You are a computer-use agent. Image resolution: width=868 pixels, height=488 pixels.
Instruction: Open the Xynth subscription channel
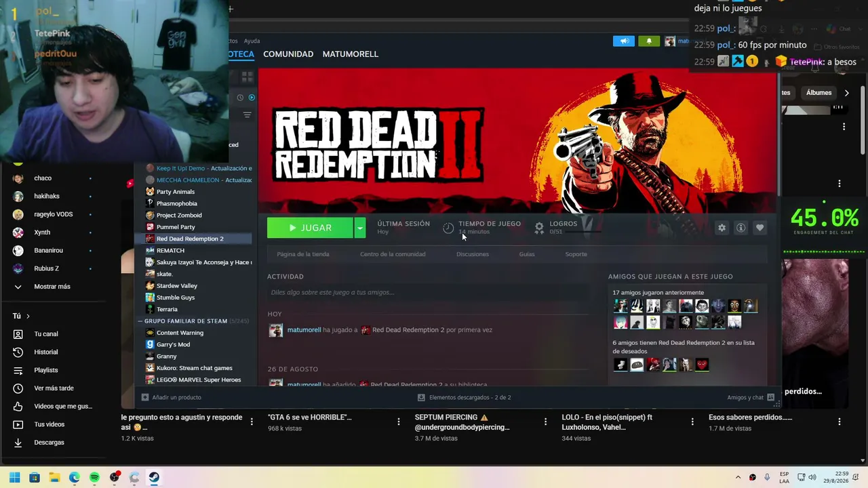42,232
